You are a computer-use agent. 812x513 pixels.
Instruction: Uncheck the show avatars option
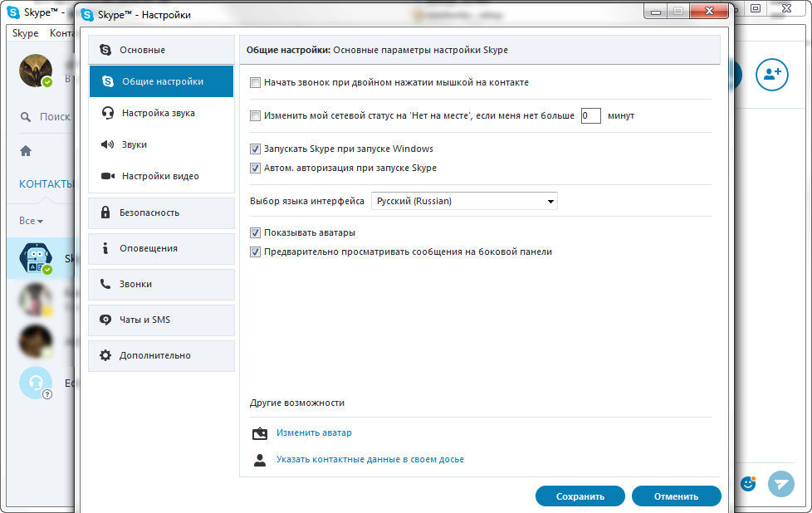256,232
